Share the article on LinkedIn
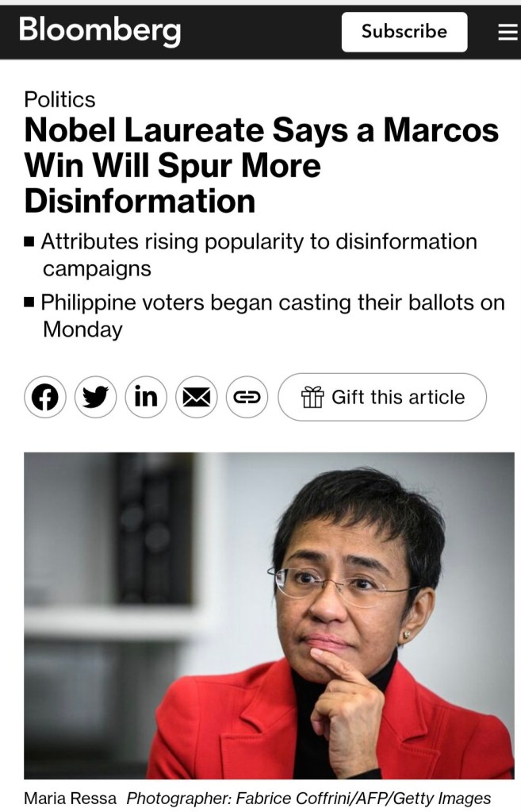Viewport: 521px width, 812px height. click(146, 397)
